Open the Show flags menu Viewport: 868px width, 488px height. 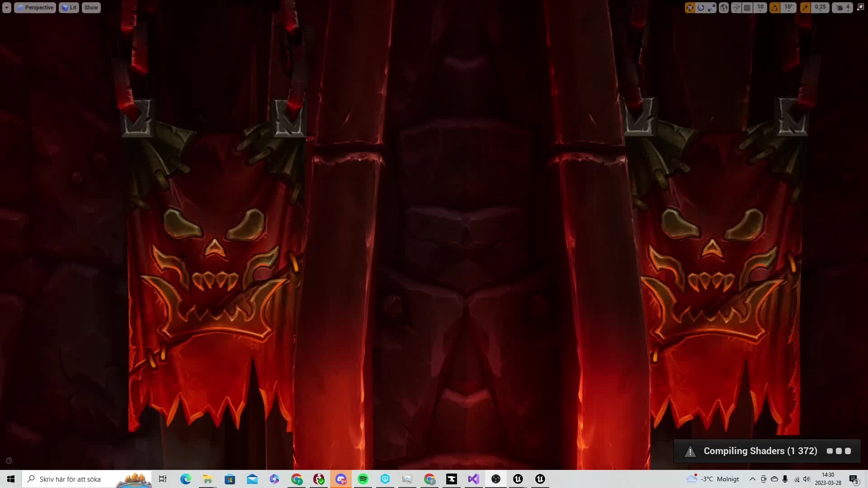91,8
